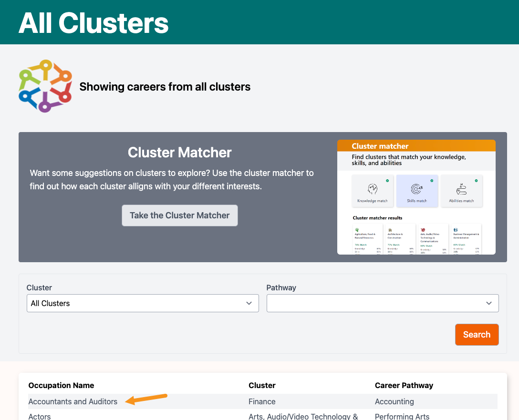
Task: Click the Cluster dropdown chevron arrow
Action: (x=249, y=303)
